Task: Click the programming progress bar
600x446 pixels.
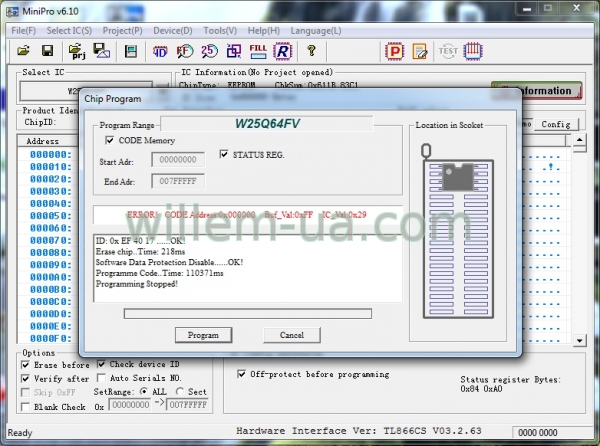Action: pos(248,314)
